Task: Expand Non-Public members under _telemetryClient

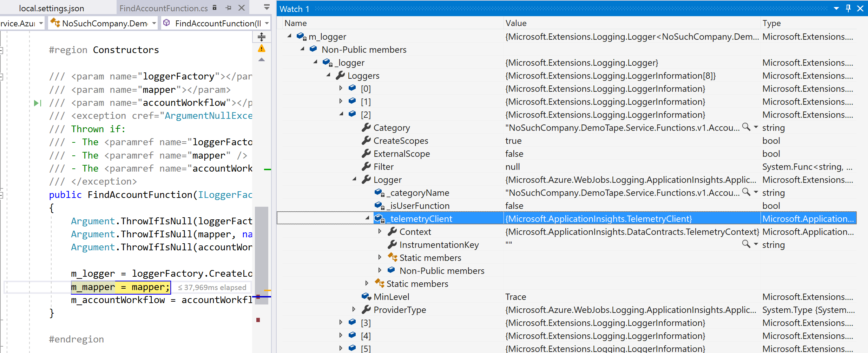Action: [380, 270]
